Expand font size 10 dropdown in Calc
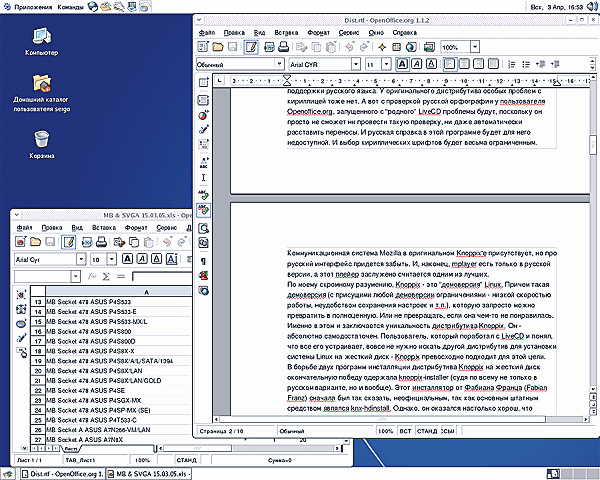 click(111, 259)
